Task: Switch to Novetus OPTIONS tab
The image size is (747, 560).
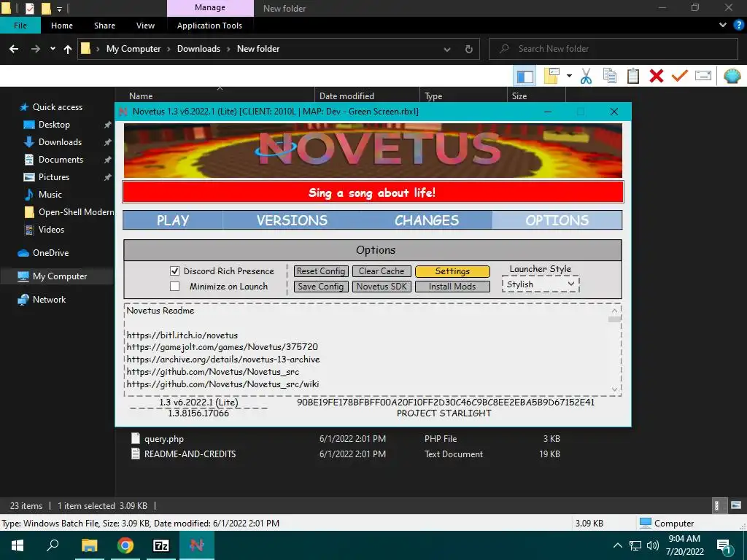Action: point(557,220)
